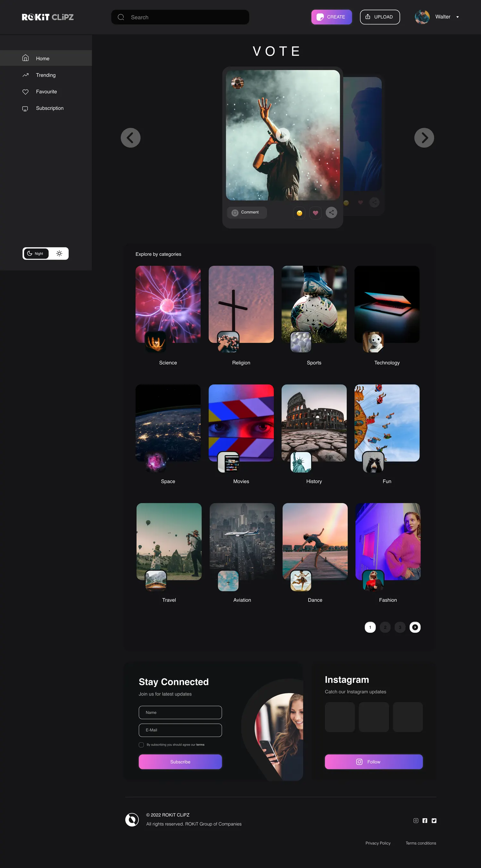Click the Trending arrow icon
The height and width of the screenshot is (868, 481).
(25, 75)
